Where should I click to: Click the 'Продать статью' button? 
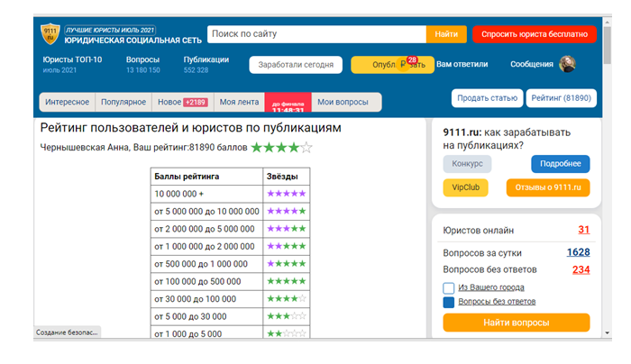tap(487, 97)
